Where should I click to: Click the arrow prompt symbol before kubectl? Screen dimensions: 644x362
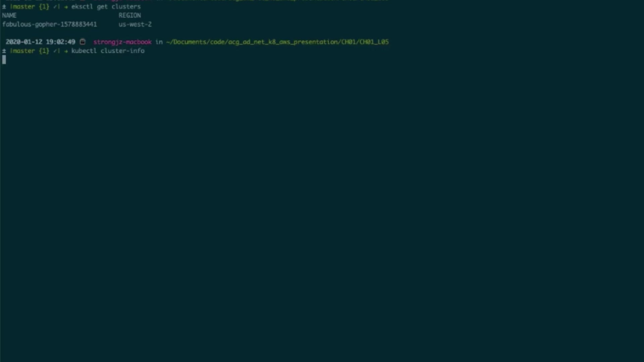66,51
